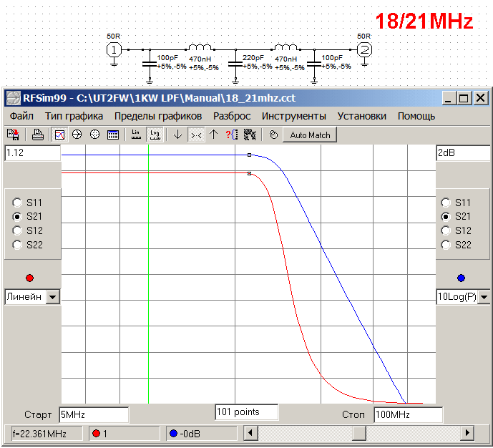Switch to the Smith chart display
Image resolution: width=493 pixels, height=448 pixels.
[77, 135]
